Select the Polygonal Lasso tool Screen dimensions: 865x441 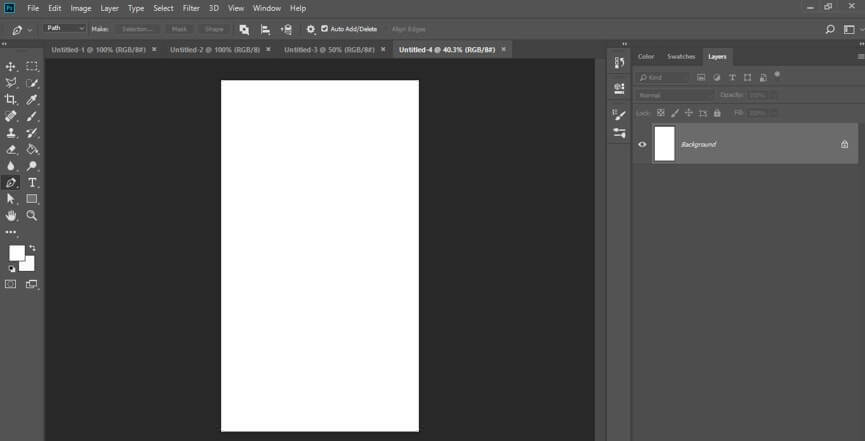click(10, 83)
